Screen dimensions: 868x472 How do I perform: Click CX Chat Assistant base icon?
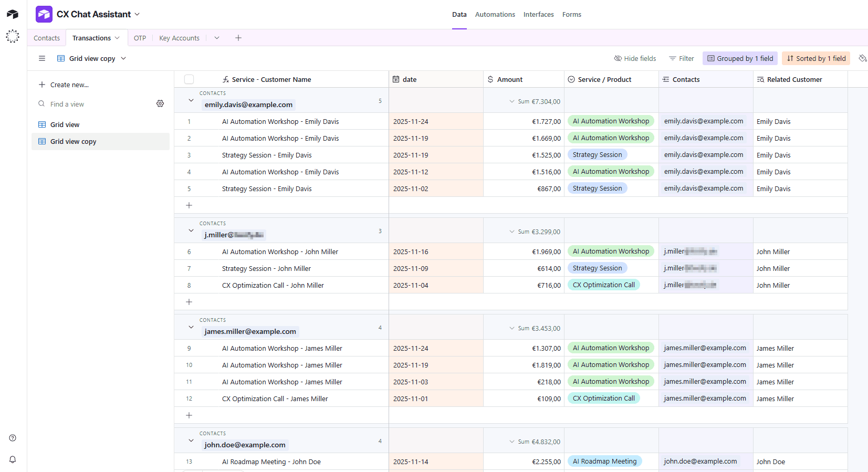[44, 14]
